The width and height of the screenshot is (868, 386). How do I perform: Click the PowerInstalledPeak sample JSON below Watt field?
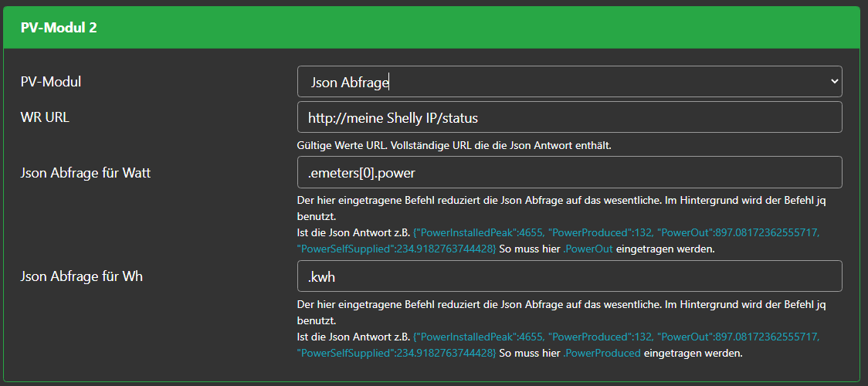click(x=479, y=233)
